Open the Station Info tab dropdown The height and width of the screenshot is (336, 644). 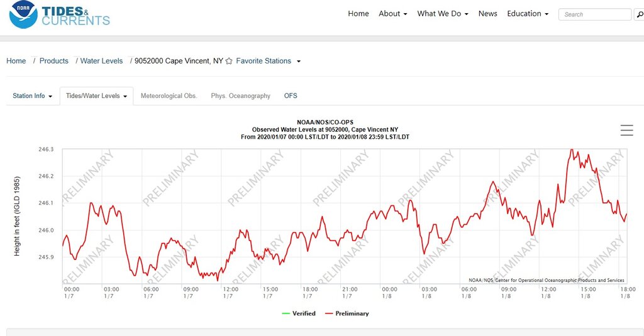click(33, 96)
